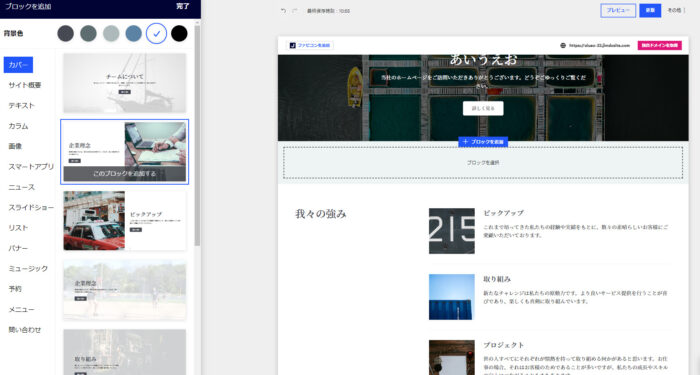The image size is (700, 375).
Task: Click the あいうえお hero title
Action: pyautogui.click(x=483, y=59)
